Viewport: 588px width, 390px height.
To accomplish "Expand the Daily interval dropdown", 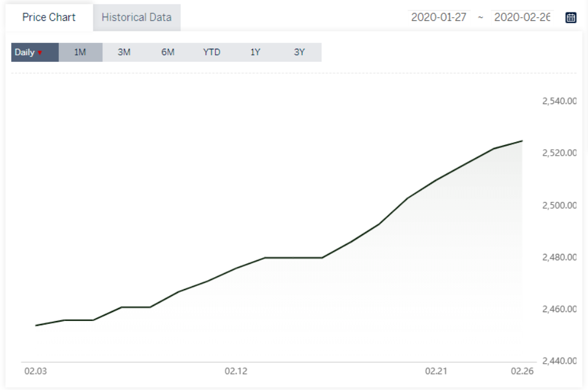I will (35, 52).
